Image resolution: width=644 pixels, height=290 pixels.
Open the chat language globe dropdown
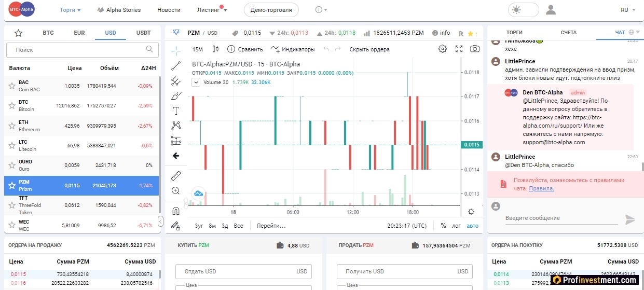634,32
